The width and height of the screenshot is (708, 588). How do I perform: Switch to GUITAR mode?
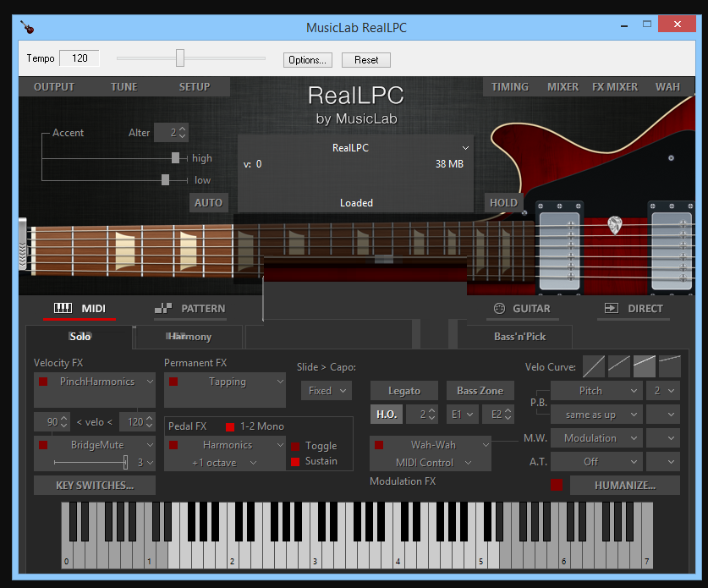tap(523, 309)
